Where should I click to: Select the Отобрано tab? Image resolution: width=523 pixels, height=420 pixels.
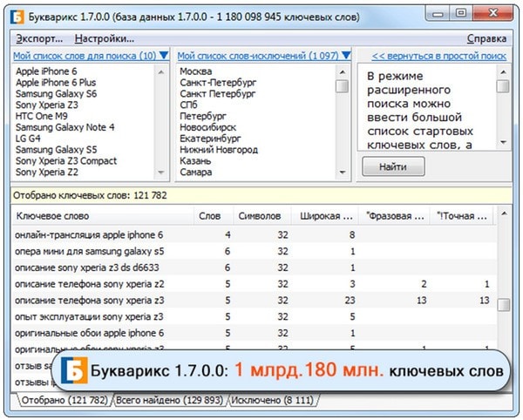tap(62, 400)
